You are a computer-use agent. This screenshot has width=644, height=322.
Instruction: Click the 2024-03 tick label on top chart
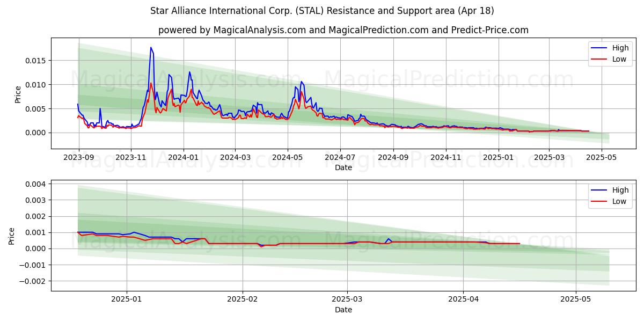[x=235, y=157]
